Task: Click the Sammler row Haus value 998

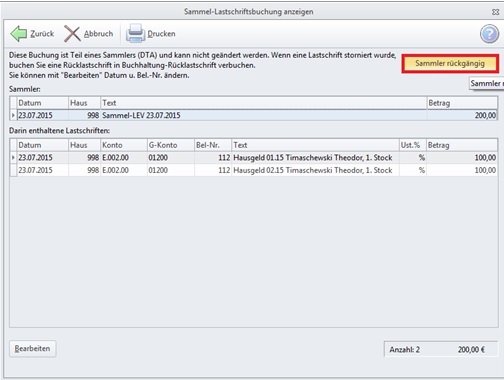Action: pos(93,115)
